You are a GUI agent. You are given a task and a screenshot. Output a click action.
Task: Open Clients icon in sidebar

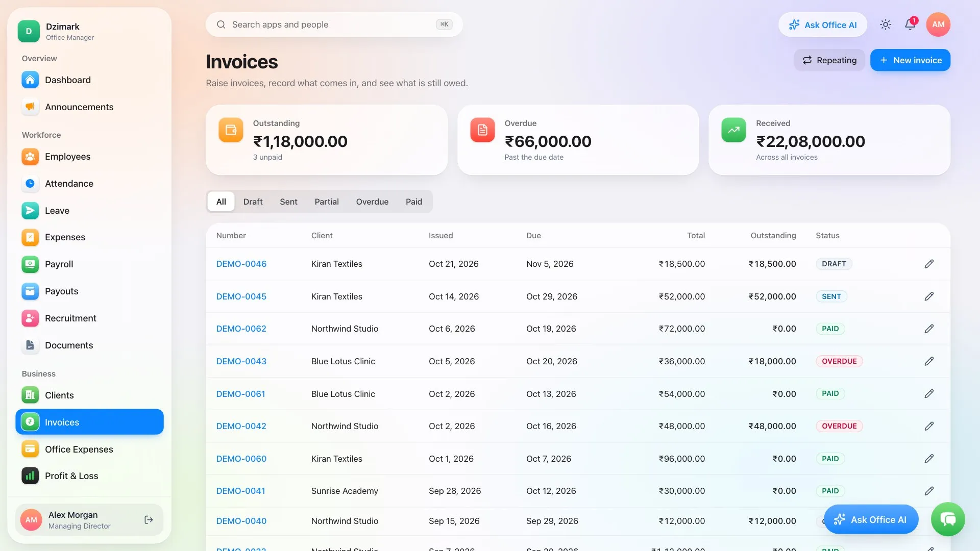tap(30, 395)
